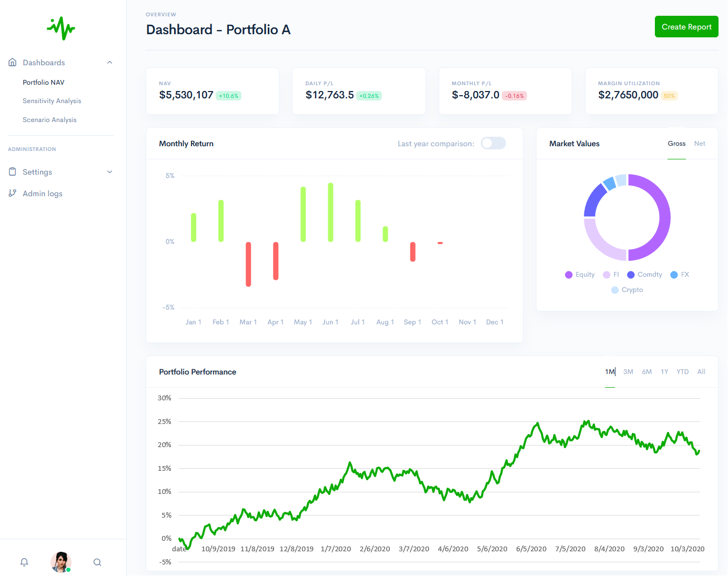Toggle Equity series in chart legend
728x576 pixels.
coord(580,275)
